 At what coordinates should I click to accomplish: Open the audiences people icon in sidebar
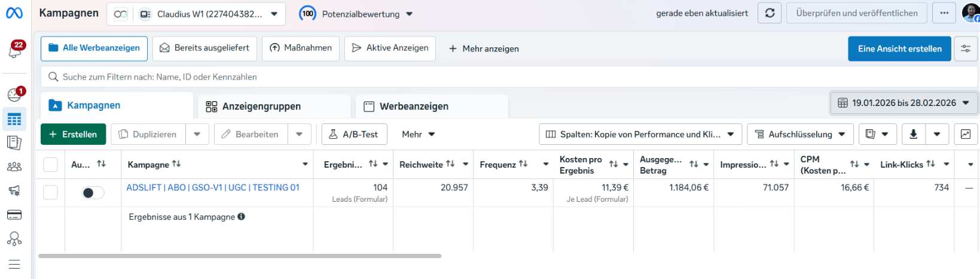[x=14, y=167]
